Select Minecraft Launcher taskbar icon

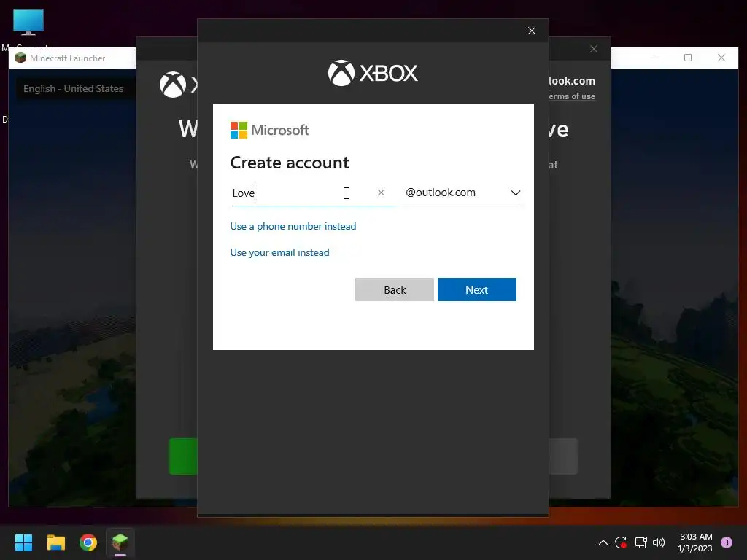[x=120, y=542]
